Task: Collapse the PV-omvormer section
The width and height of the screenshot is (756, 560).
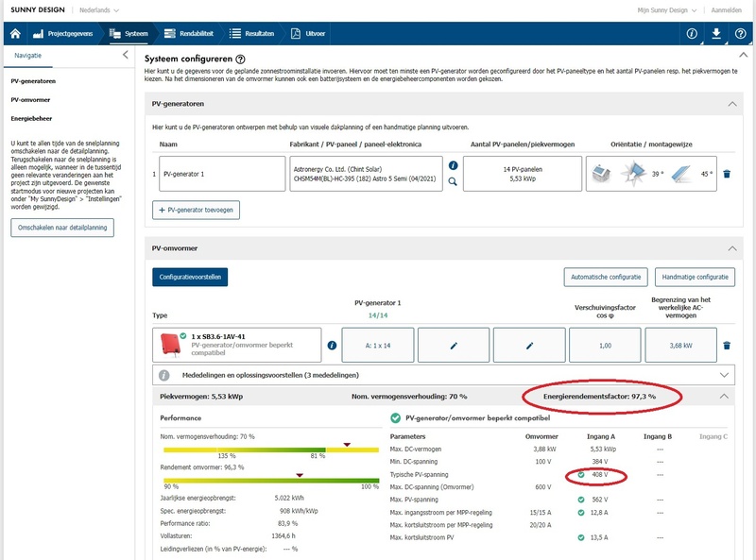Action: point(732,248)
